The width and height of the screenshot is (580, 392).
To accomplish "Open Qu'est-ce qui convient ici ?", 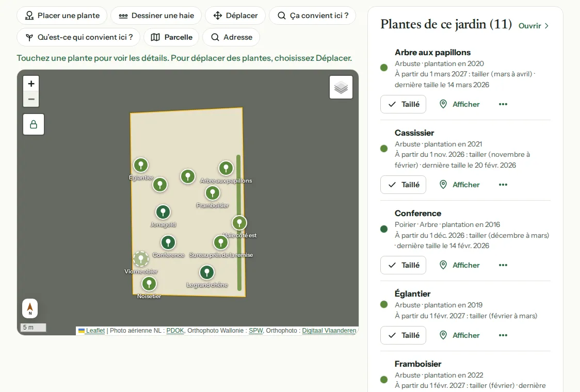I will (x=78, y=37).
